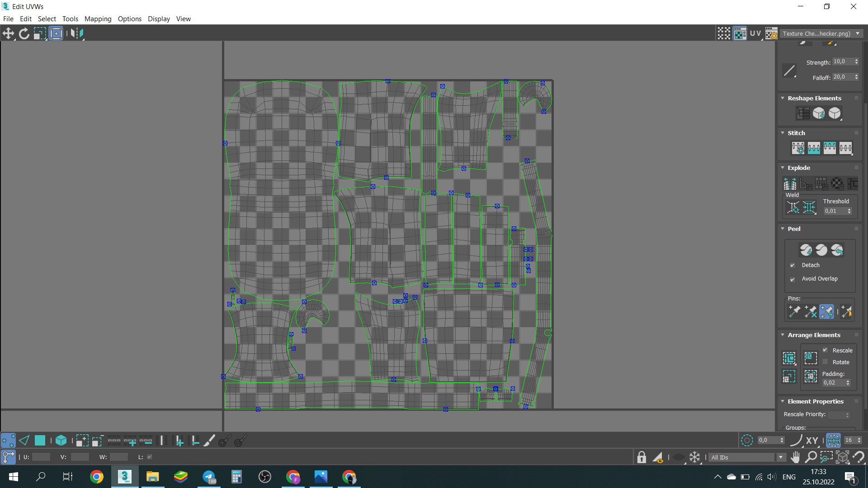Viewport: 868px width, 488px height.
Task: Toggle Auto-Pin Moved Vertices option
Action: [826, 311]
